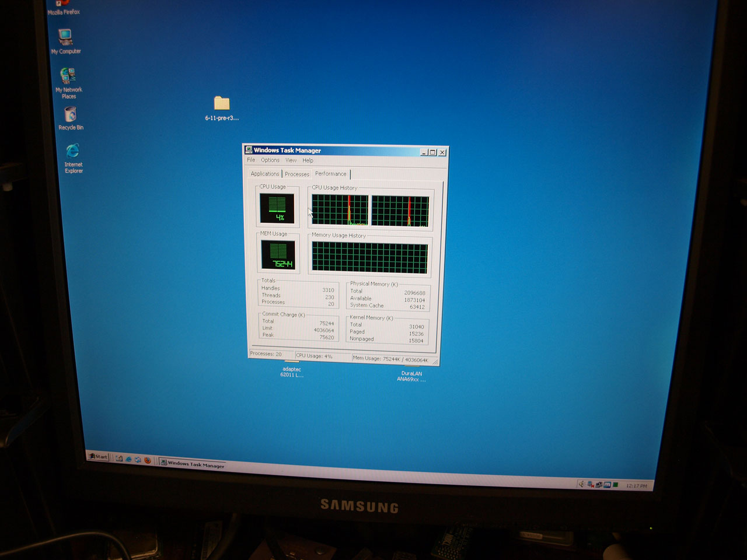Viewport: 747px width, 560px height.
Task: Select the My Computer desktop icon
Action: [66, 41]
